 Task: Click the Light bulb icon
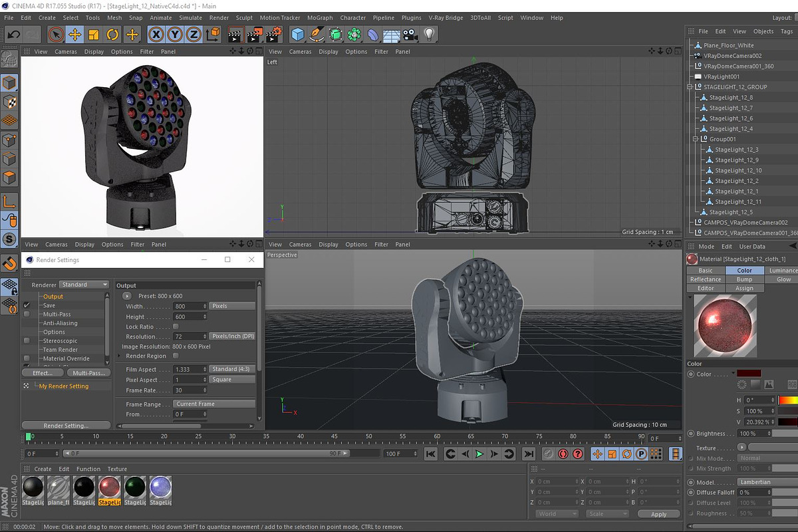click(x=430, y=34)
